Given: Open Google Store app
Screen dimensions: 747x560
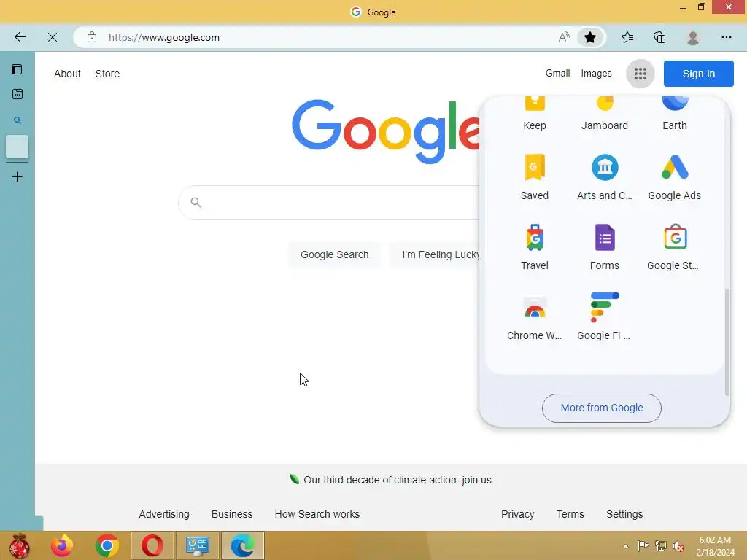Looking at the screenshot, I should [675, 247].
